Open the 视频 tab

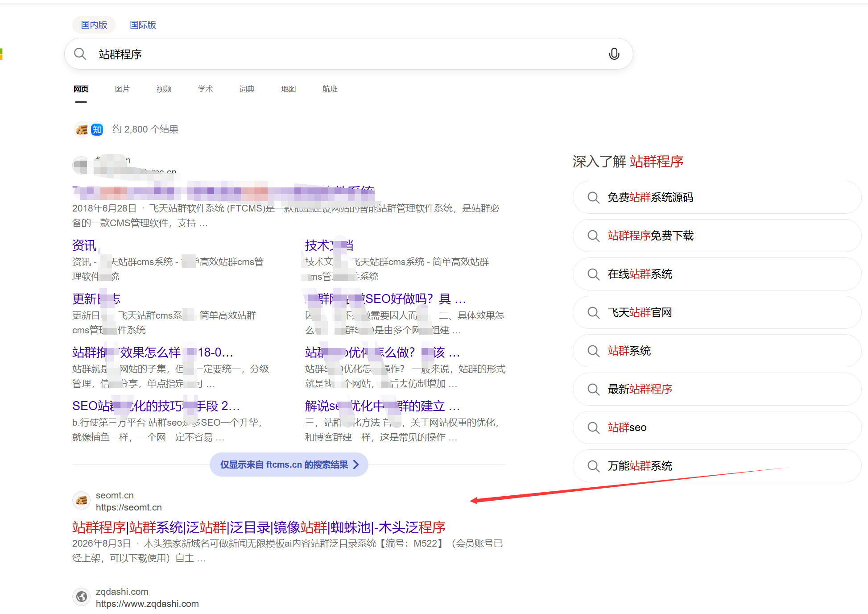click(x=164, y=89)
